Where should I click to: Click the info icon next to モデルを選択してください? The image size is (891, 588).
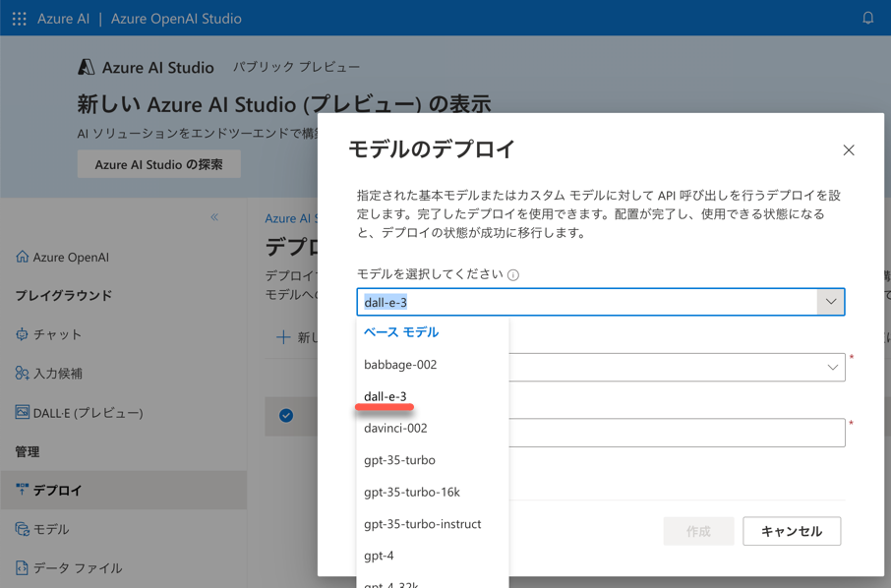coord(513,275)
